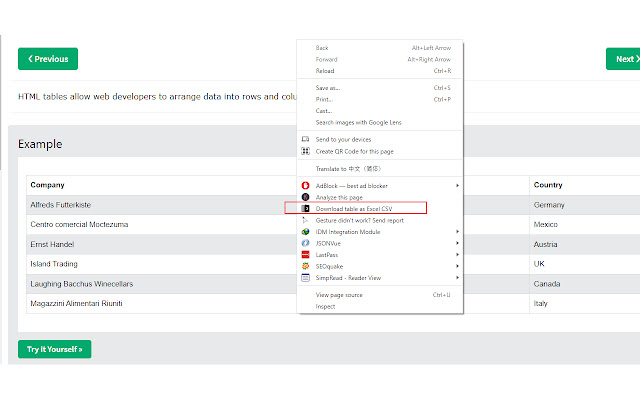This screenshot has height=400, width=640.
Task: Click the Send to your devices icon
Action: click(x=305, y=139)
